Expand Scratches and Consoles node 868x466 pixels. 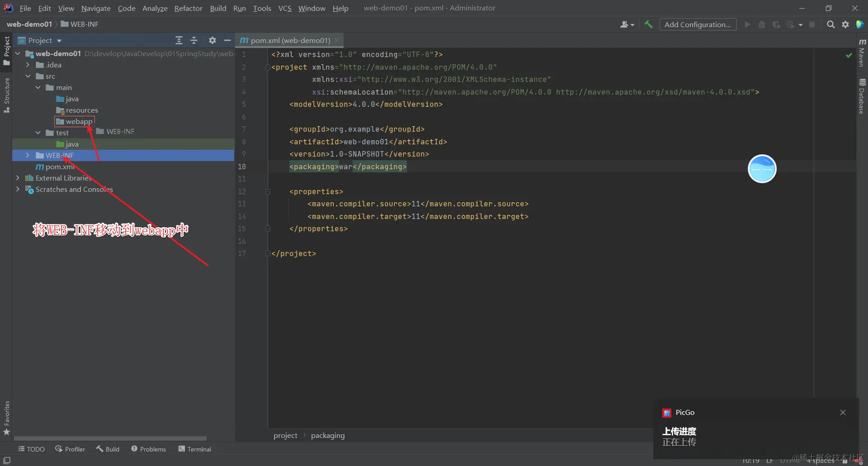point(18,189)
